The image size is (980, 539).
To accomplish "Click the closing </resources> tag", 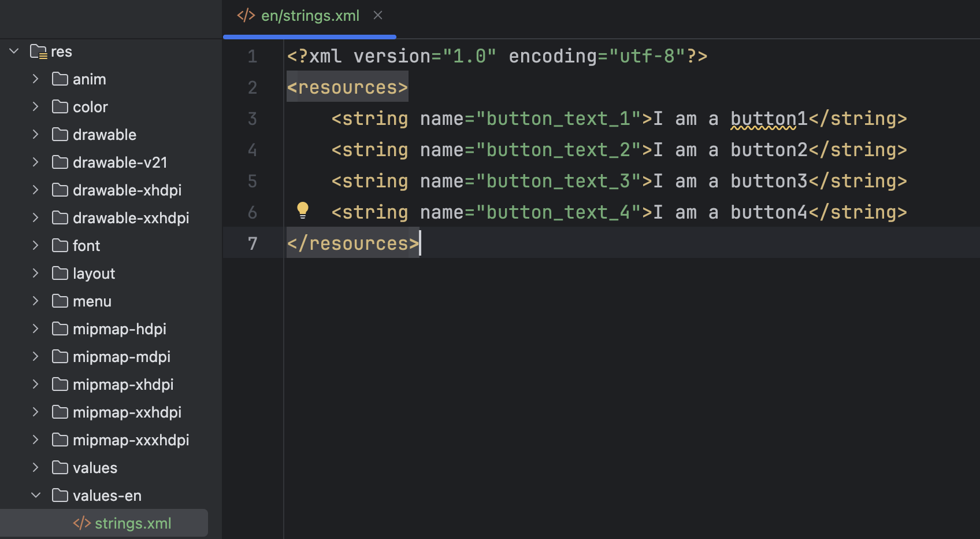I will (353, 243).
